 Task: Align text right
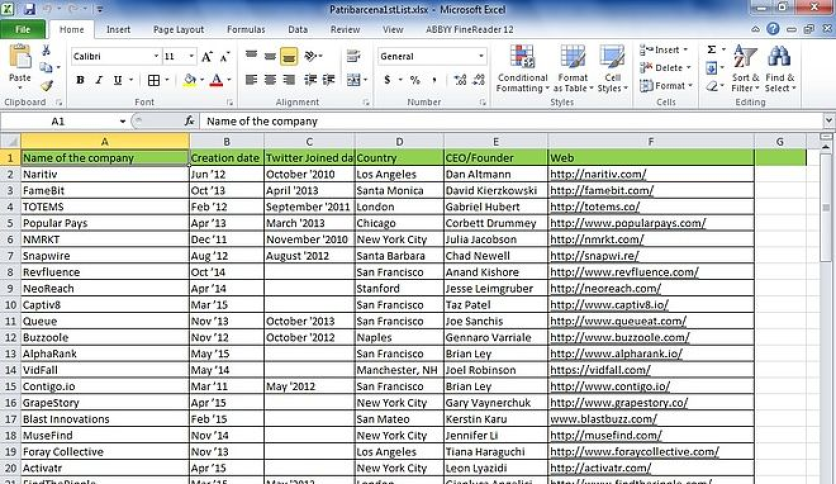point(289,80)
